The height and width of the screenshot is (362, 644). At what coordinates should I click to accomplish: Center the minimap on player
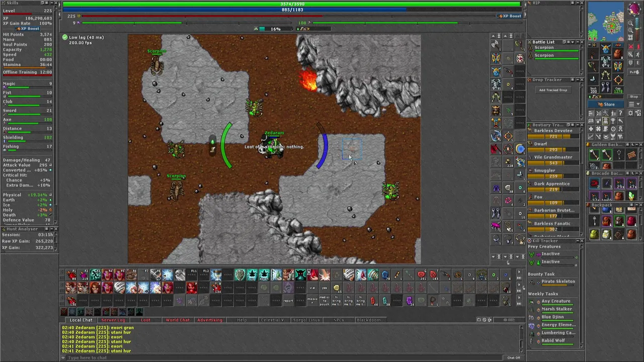(x=630, y=37)
